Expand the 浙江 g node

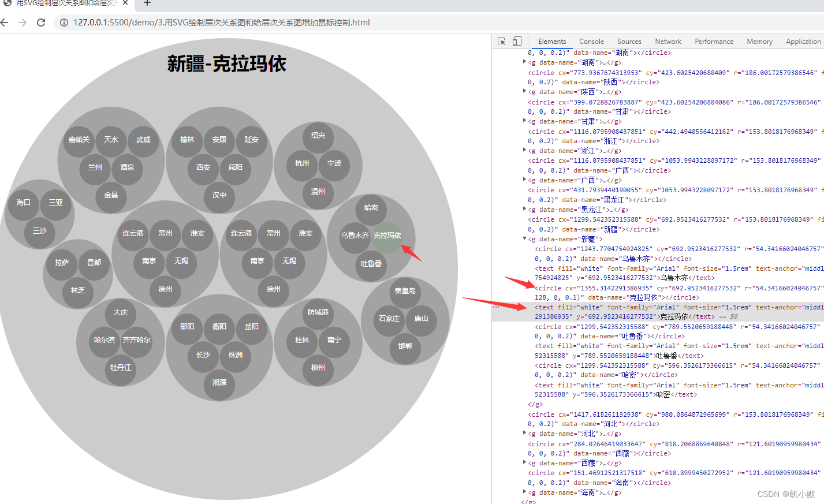point(524,151)
